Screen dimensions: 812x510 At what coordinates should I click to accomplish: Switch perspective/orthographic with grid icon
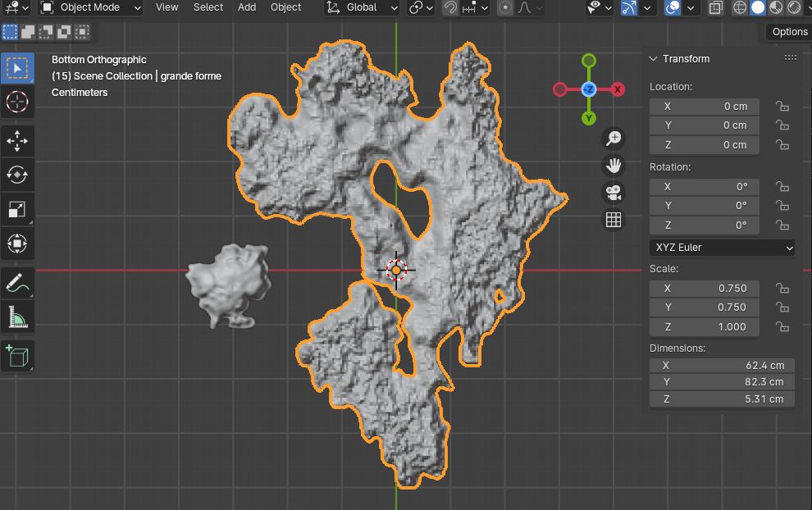[x=614, y=220]
